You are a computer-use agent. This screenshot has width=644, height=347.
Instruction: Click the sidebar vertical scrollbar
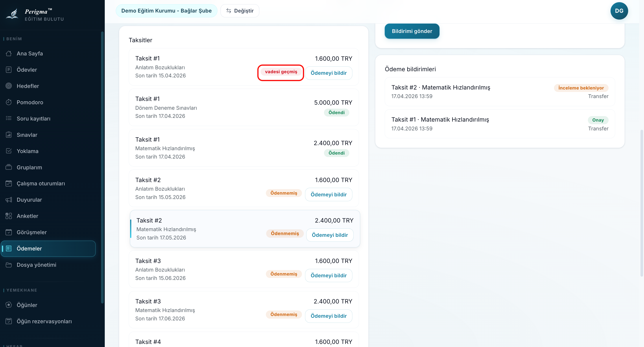click(x=102, y=167)
